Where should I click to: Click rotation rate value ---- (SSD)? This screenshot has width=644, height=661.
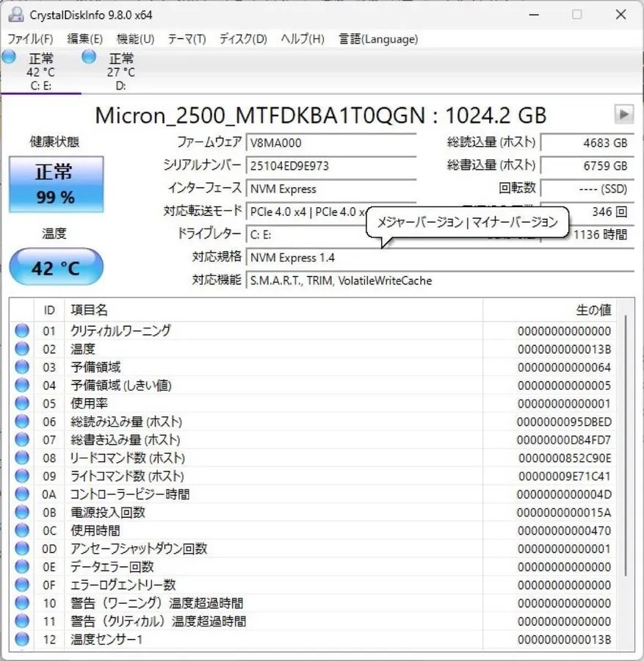click(587, 189)
